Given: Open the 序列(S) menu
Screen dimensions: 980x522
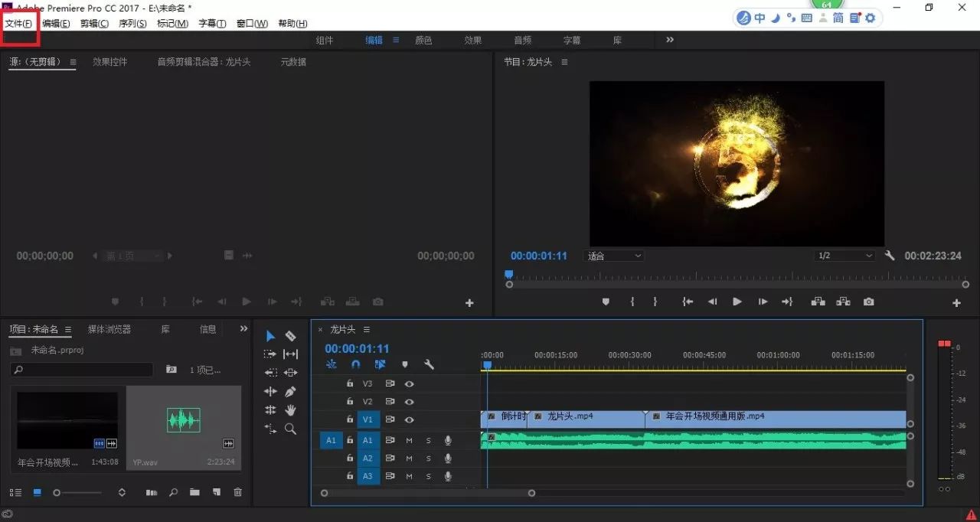Looking at the screenshot, I should click(132, 24).
